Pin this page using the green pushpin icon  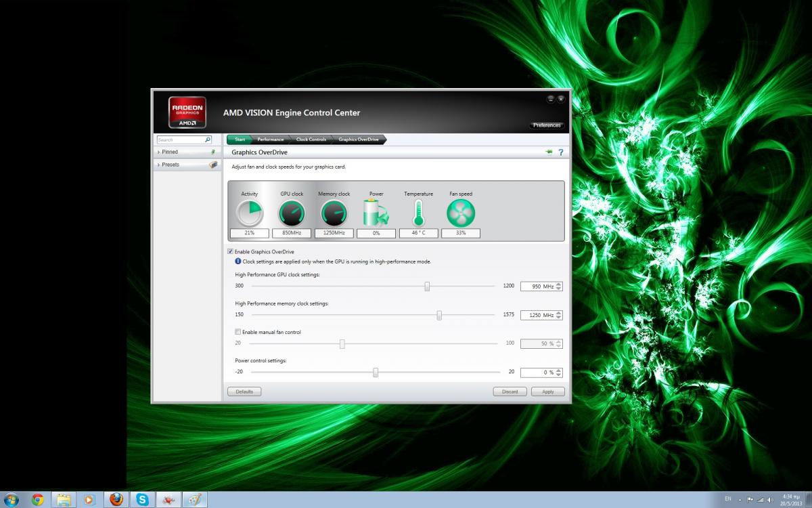pyautogui.click(x=549, y=152)
